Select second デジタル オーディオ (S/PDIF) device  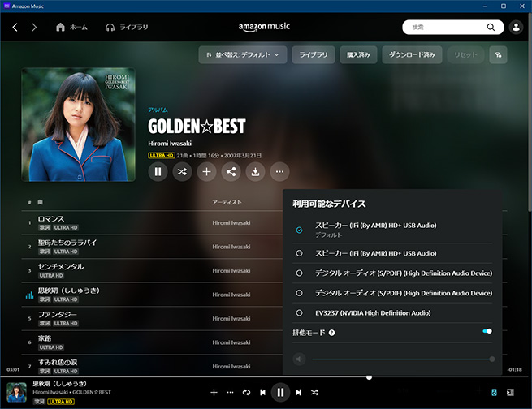tap(392, 293)
